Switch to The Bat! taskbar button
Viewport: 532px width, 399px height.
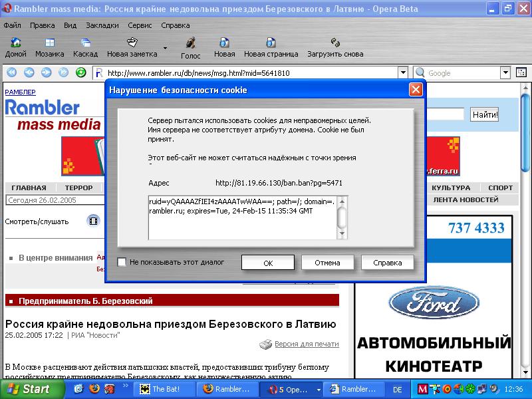[166, 389]
